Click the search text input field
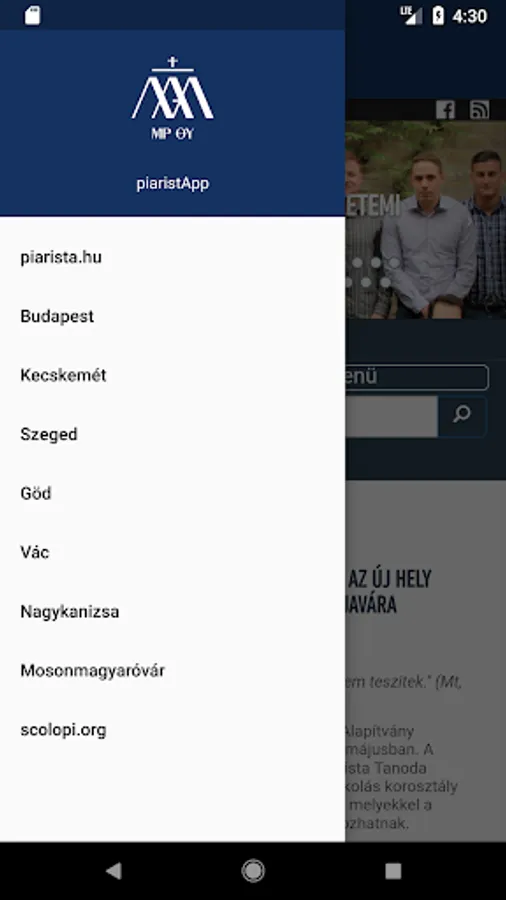The image size is (506, 900). point(392,416)
